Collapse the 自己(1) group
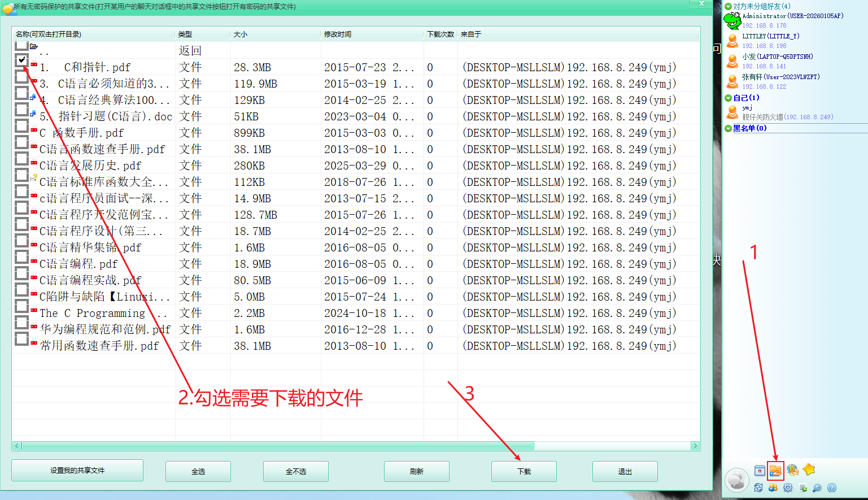This screenshot has width=868, height=500. click(x=729, y=98)
